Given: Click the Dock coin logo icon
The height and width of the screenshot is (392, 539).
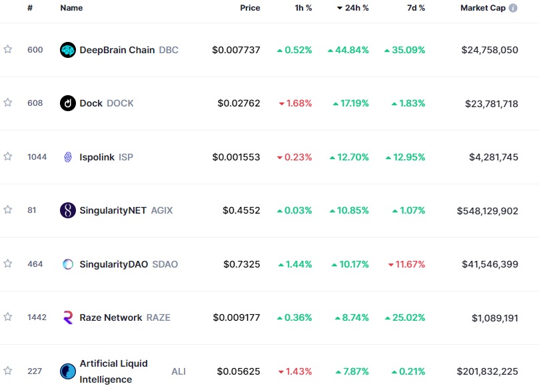Looking at the screenshot, I should point(68,103).
